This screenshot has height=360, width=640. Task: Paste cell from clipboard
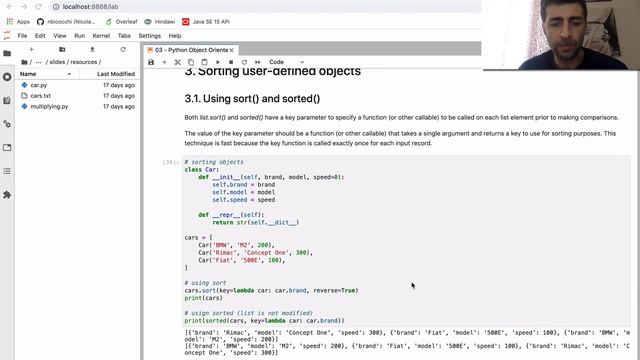[204, 62]
